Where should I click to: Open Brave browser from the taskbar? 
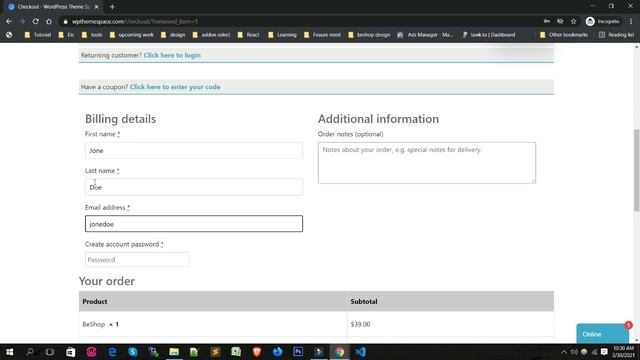coord(257,352)
